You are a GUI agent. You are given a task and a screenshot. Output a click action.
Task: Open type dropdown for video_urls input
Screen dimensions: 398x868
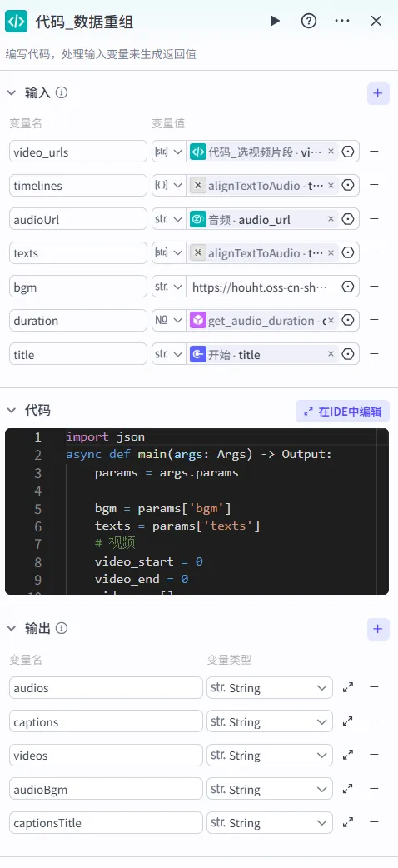click(169, 152)
